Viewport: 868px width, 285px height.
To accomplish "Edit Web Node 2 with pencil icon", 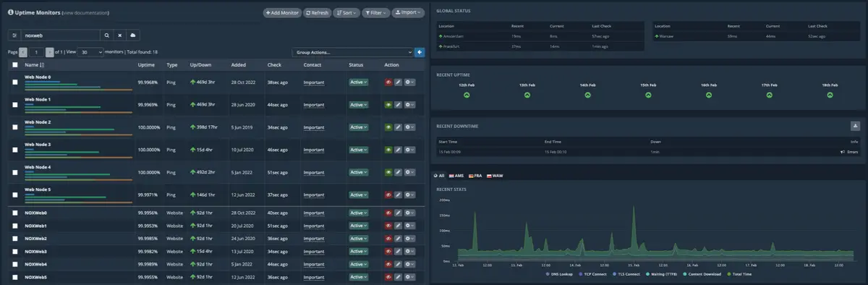I will click(x=398, y=127).
